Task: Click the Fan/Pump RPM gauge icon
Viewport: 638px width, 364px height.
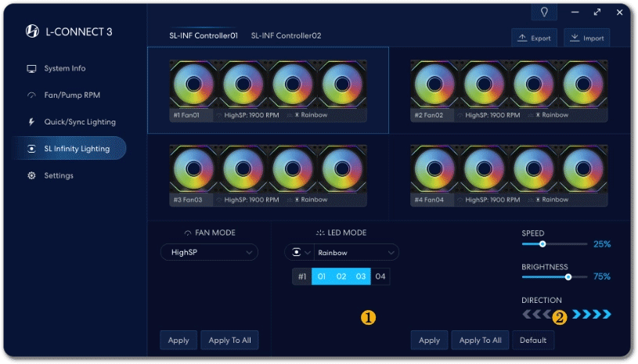Action: [31, 96]
